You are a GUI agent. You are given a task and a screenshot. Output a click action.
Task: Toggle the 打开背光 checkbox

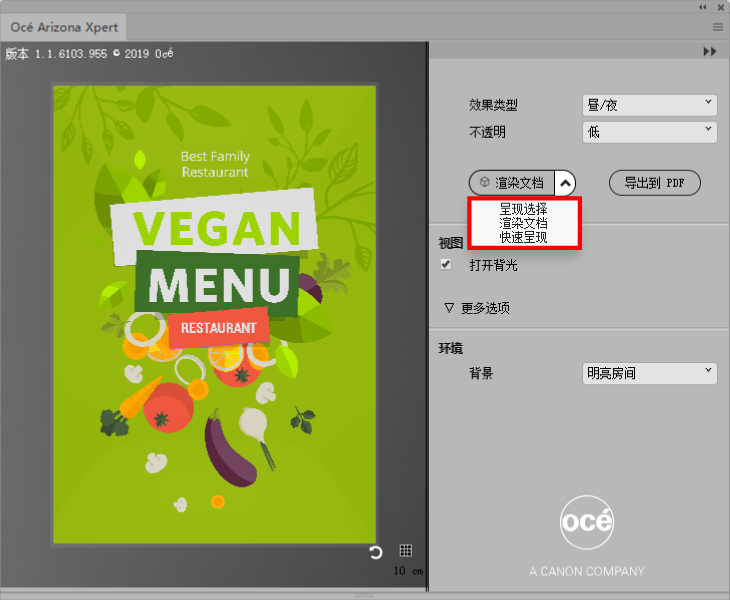coord(446,265)
